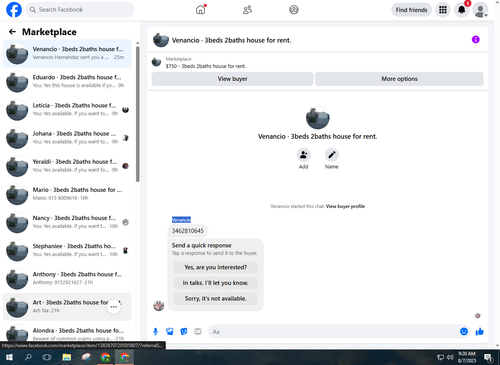Focus the Aa message input field
This screenshot has width=500, height=365.
[333, 332]
